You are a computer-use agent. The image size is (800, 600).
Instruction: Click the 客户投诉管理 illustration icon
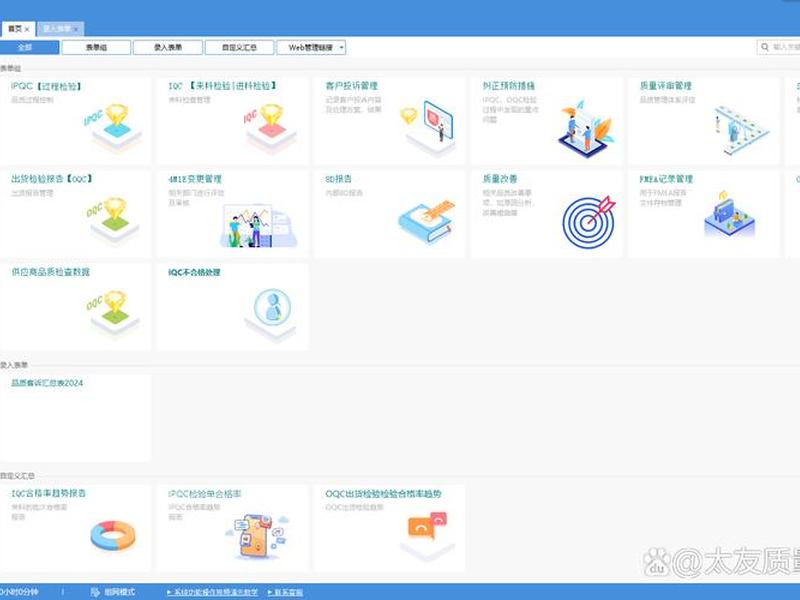click(x=428, y=127)
